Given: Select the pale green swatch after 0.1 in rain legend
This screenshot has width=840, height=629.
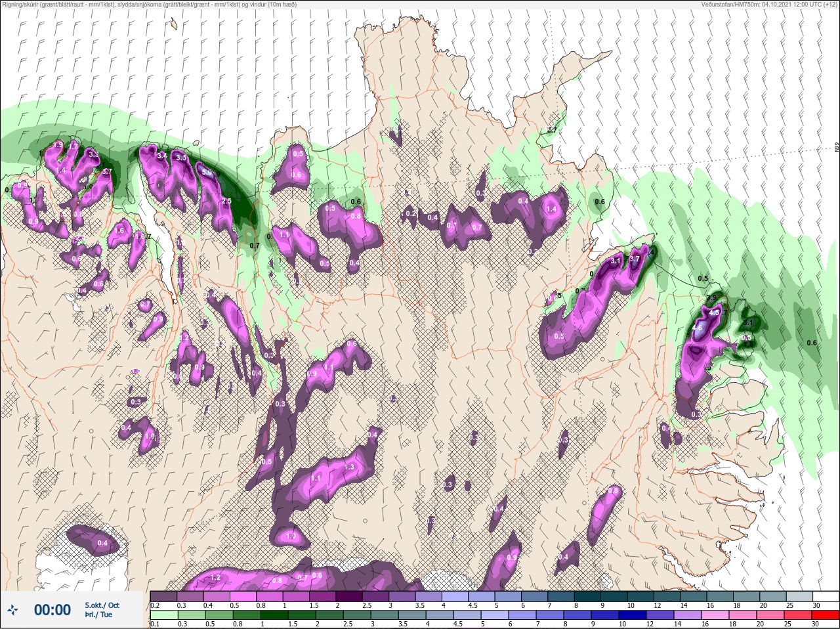Looking at the screenshot, I should coord(164,615).
